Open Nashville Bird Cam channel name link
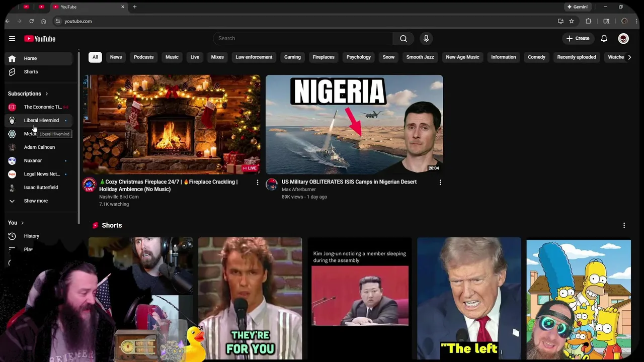644x362 pixels. (119, 197)
